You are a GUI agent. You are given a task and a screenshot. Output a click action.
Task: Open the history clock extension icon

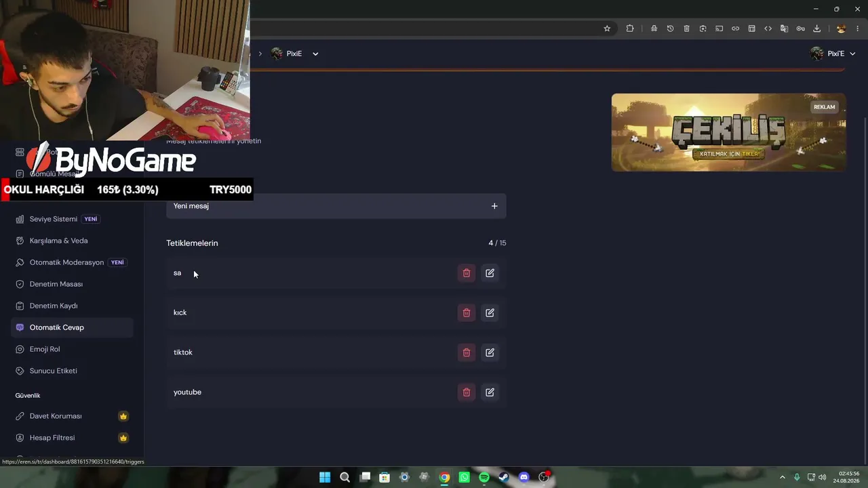pyautogui.click(x=670, y=28)
